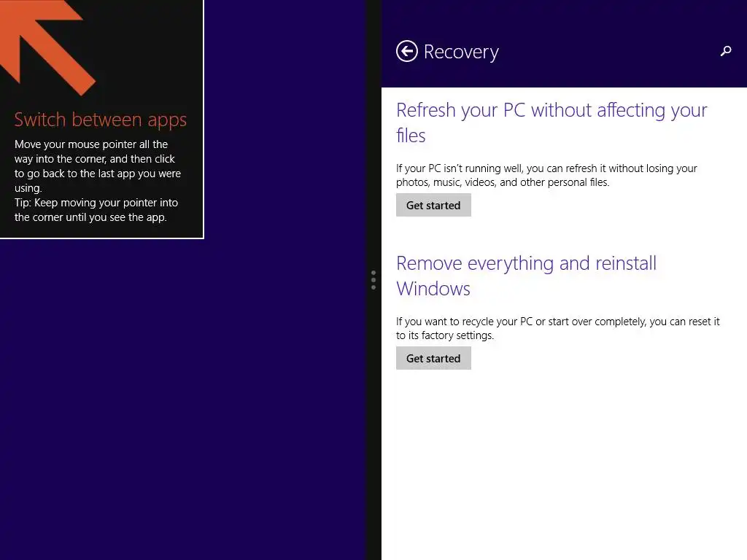
Task: Click the "Switch between apps" tip title
Action: point(101,120)
